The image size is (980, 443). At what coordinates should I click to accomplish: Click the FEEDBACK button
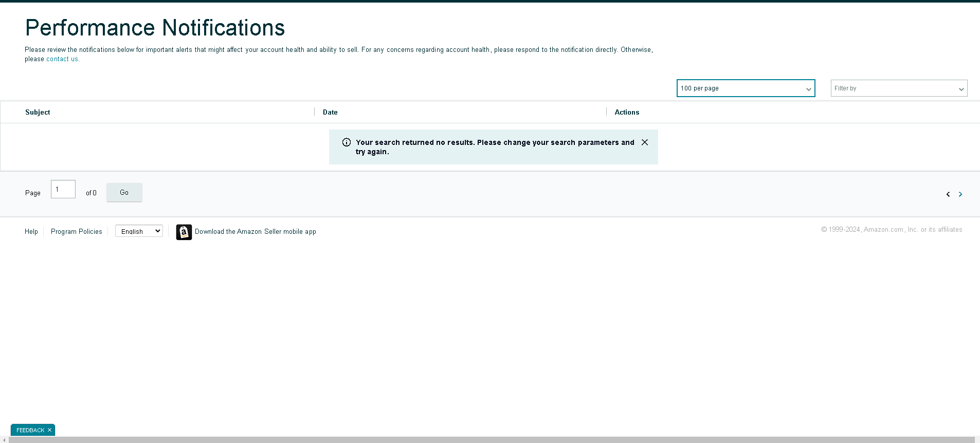(x=30, y=430)
